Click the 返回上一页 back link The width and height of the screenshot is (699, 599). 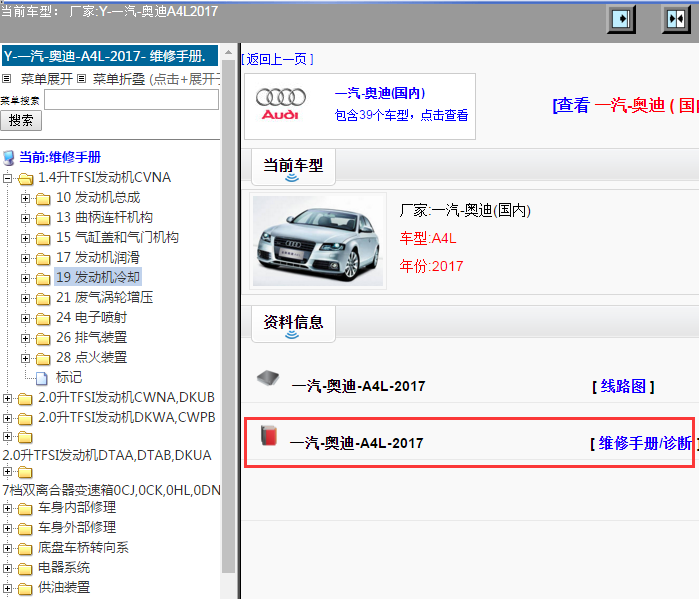click(277, 59)
